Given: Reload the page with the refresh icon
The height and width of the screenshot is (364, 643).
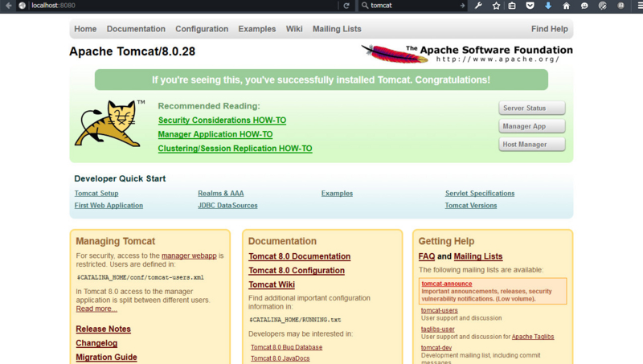Looking at the screenshot, I should 346,6.
